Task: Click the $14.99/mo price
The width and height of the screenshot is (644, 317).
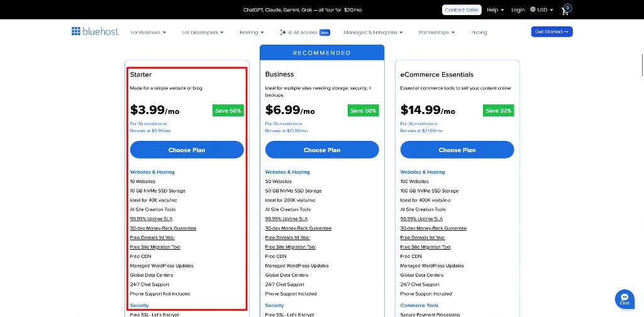Action: (x=428, y=110)
